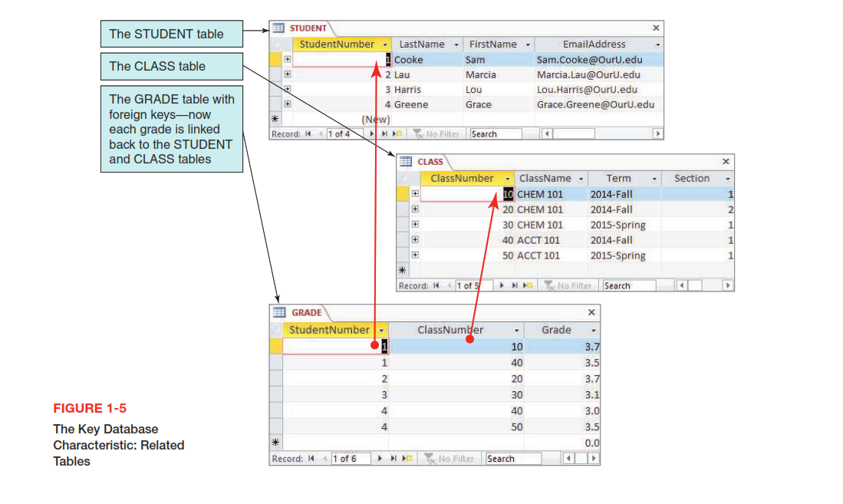The height and width of the screenshot is (504, 843).
Task: Go to next record in STUDENT table
Action: 371,134
